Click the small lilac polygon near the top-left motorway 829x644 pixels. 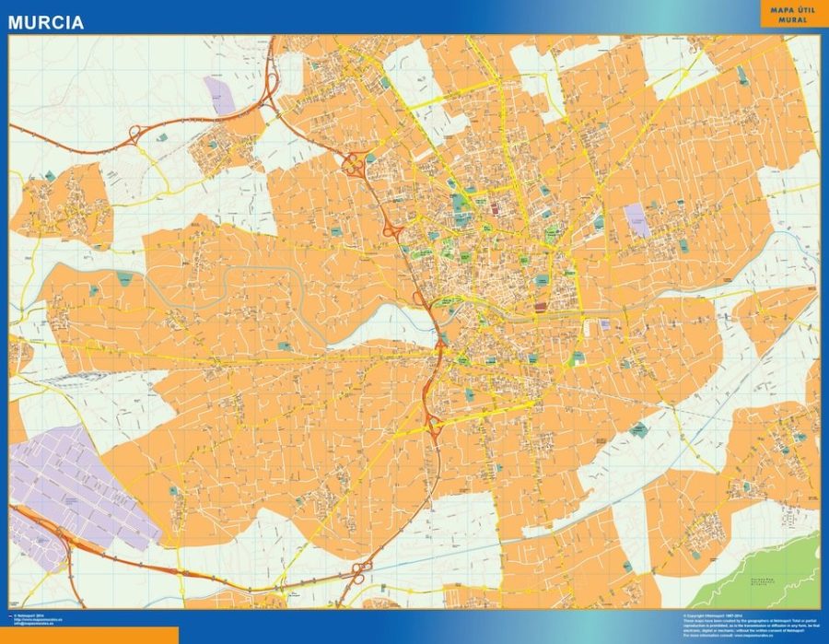220,96
